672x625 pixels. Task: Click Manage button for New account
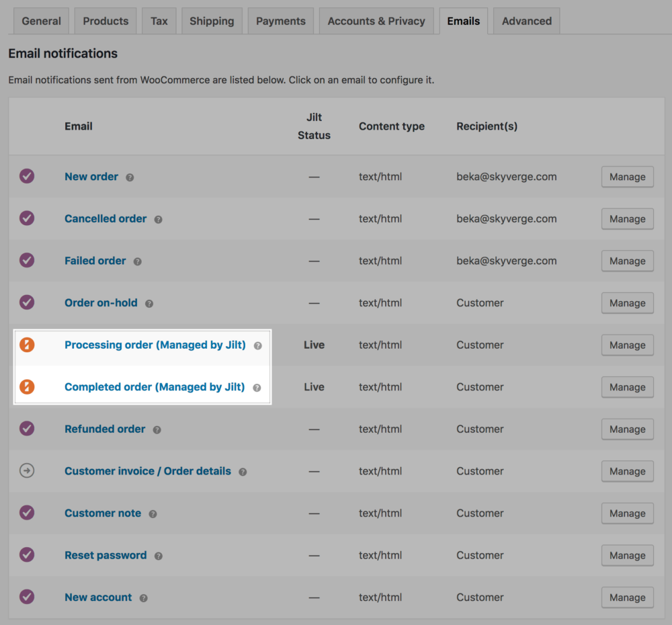(628, 597)
